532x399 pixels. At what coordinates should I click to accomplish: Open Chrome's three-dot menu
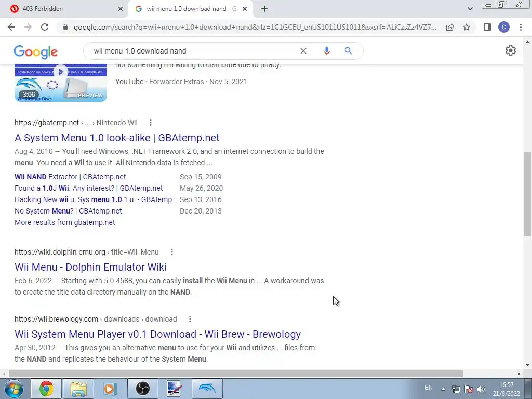coord(521,27)
